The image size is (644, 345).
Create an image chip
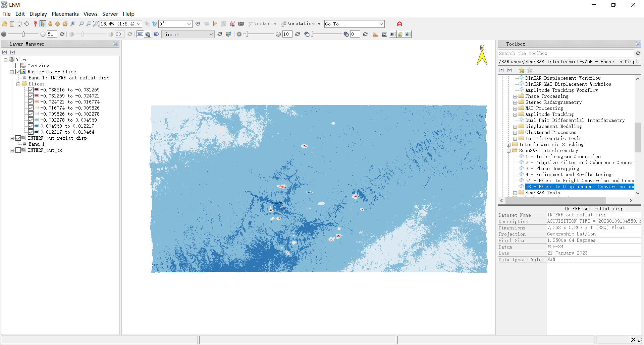[x=384, y=34]
